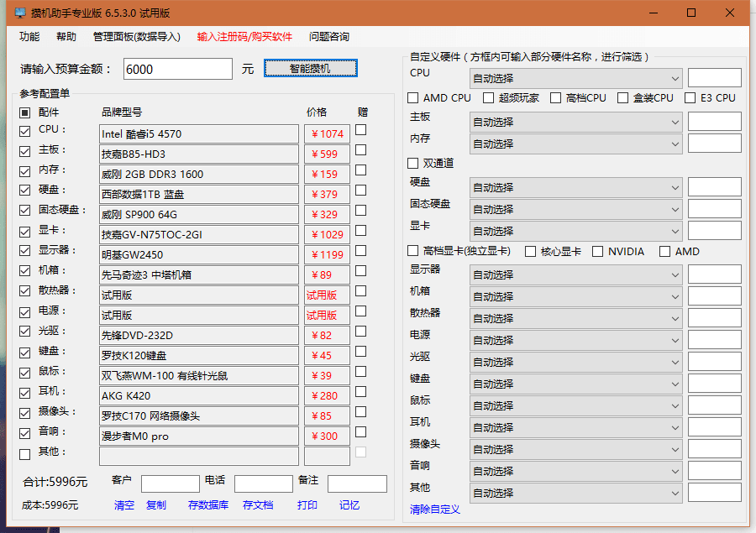
Task: Expand the custom 显卡 dropdown
Action: tap(576, 232)
